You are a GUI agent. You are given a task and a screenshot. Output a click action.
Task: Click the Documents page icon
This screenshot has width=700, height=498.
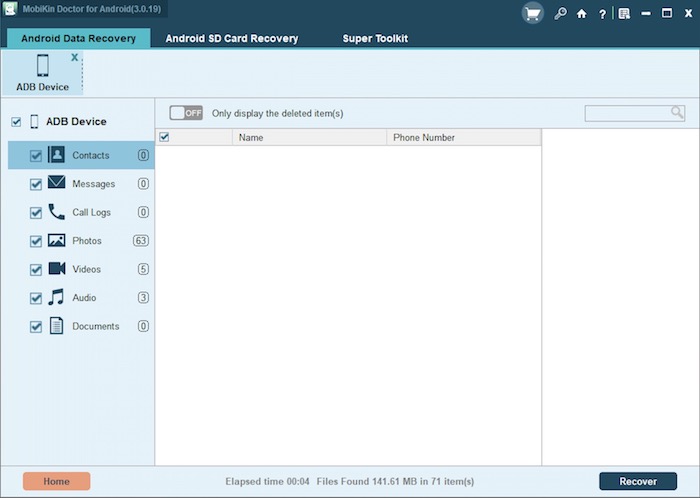(56, 326)
